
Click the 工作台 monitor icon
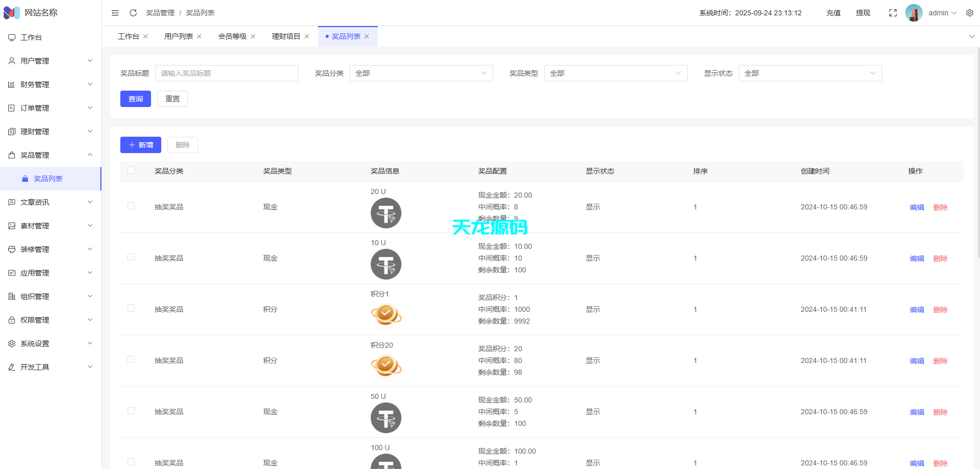point(11,37)
